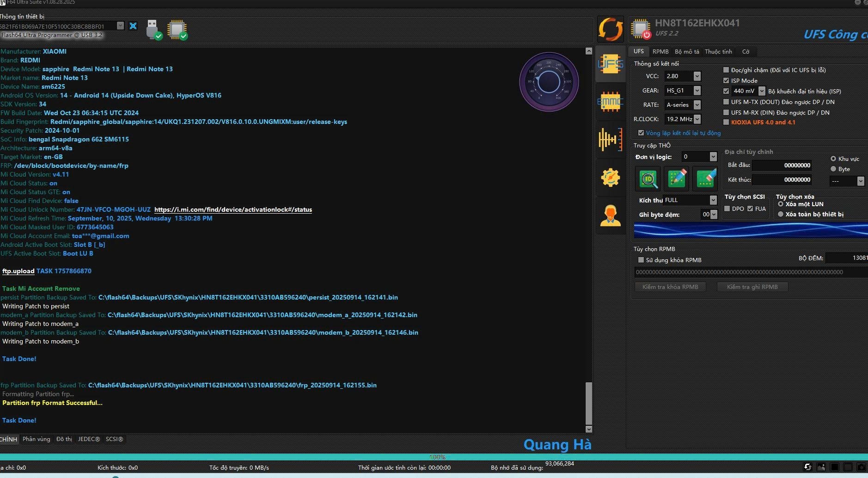Click the ftp.upload link in the log
This screenshot has width=868, height=478.
18,271
